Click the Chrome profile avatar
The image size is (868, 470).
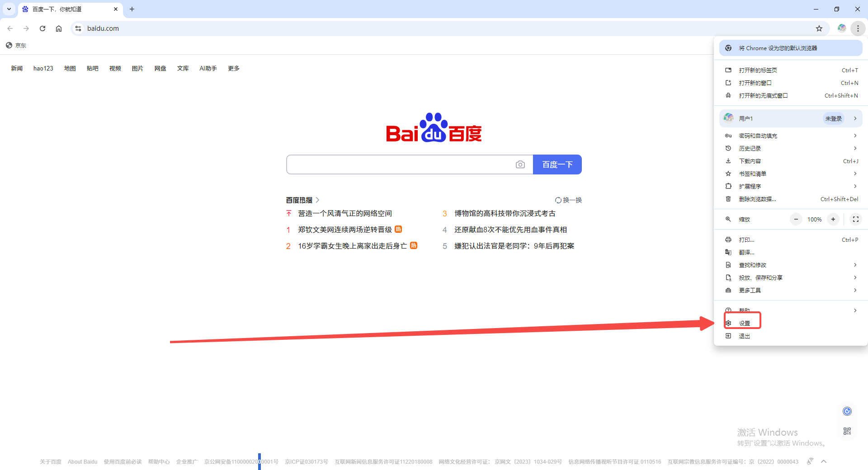pyautogui.click(x=842, y=28)
